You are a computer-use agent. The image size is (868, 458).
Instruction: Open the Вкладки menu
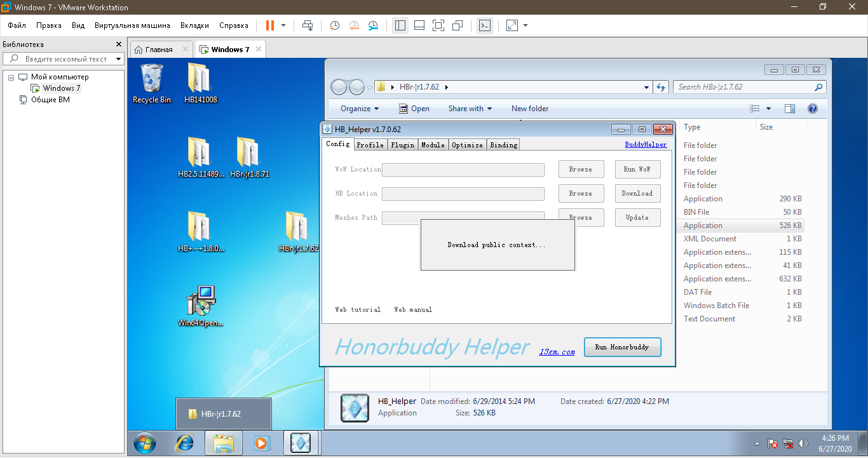coord(194,25)
